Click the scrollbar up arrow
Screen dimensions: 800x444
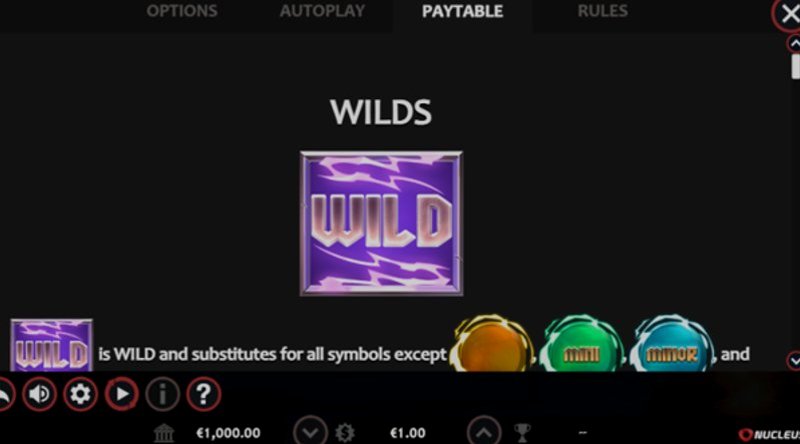tap(794, 44)
